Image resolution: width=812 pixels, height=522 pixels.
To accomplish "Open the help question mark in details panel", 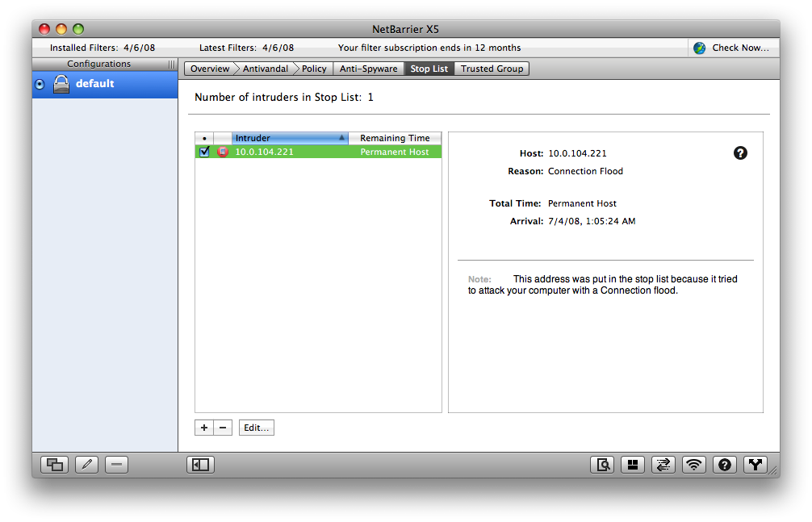I will pos(740,152).
